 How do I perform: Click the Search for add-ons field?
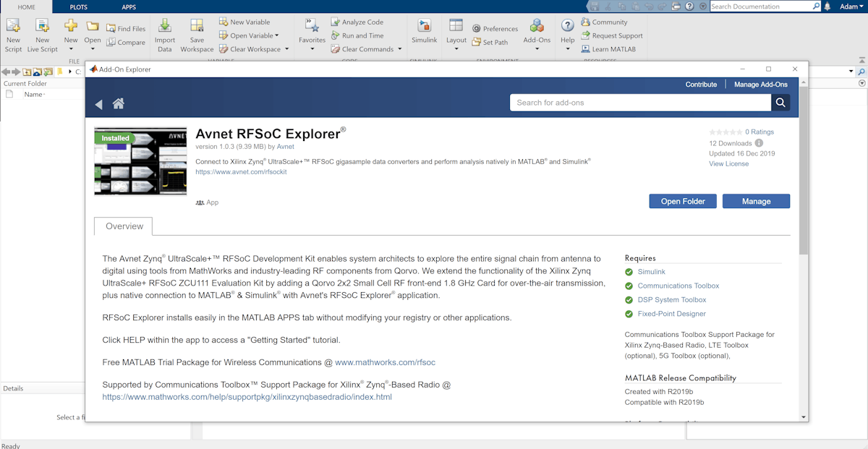pyautogui.click(x=640, y=103)
